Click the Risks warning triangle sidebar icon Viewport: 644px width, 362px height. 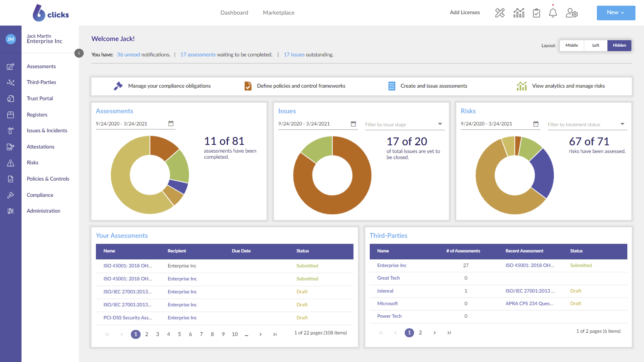tap(11, 163)
